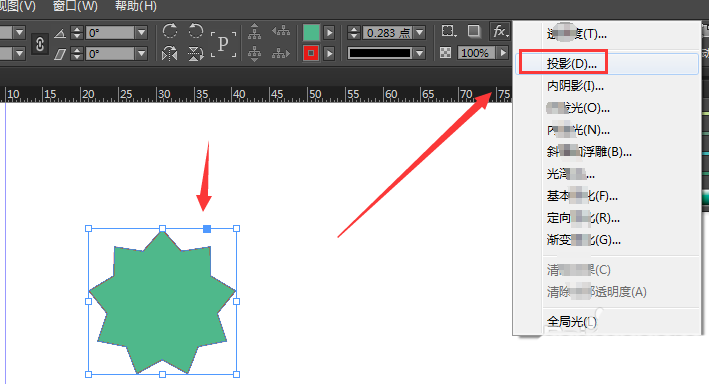Screen dimensions: 709x384
Task: Open the stroke style dropdown arrow
Action: [x=420, y=53]
